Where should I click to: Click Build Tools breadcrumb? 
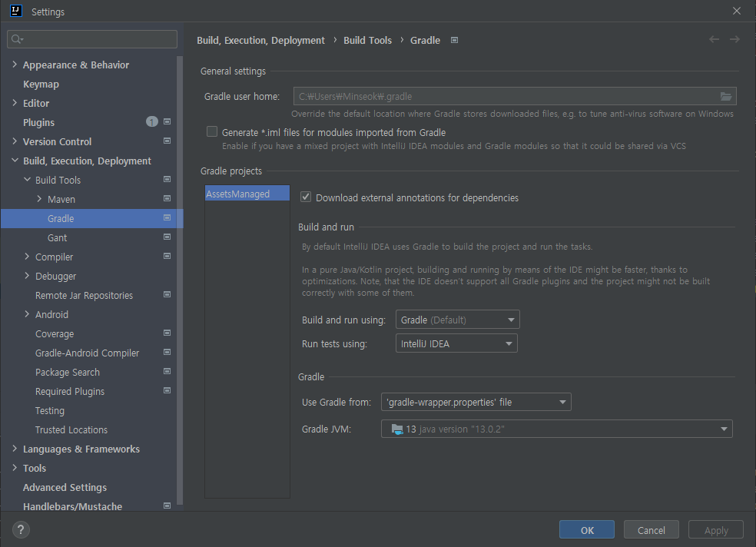(x=367, y=41)
